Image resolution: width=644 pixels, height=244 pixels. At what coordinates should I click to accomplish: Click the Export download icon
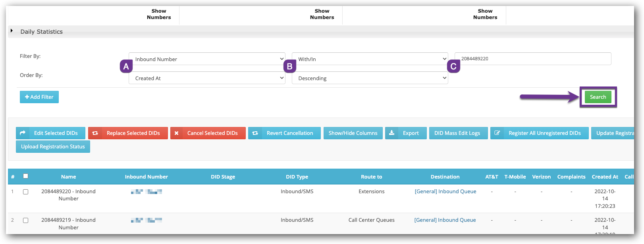tap(392, 133)
